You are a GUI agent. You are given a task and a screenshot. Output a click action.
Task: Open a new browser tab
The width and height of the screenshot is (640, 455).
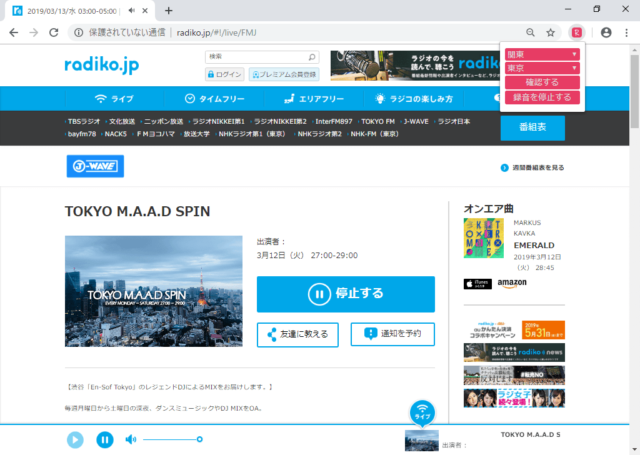pyautogui.click(x=169, y=11)
